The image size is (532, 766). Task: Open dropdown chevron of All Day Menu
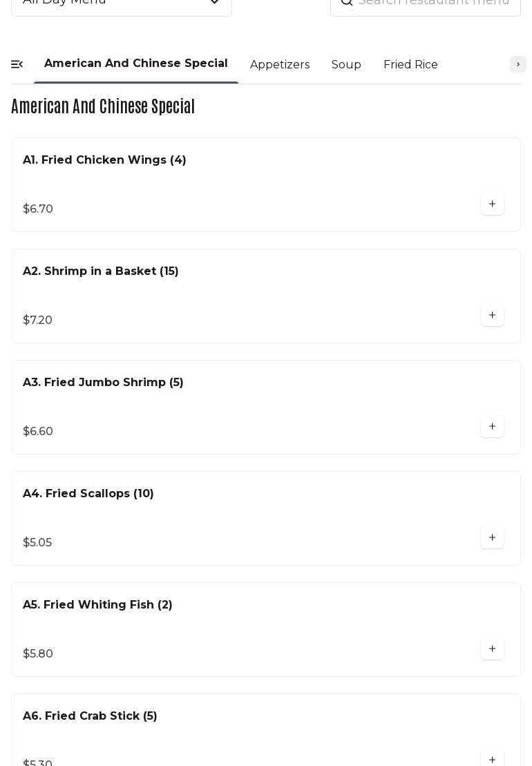click(214, 3)
